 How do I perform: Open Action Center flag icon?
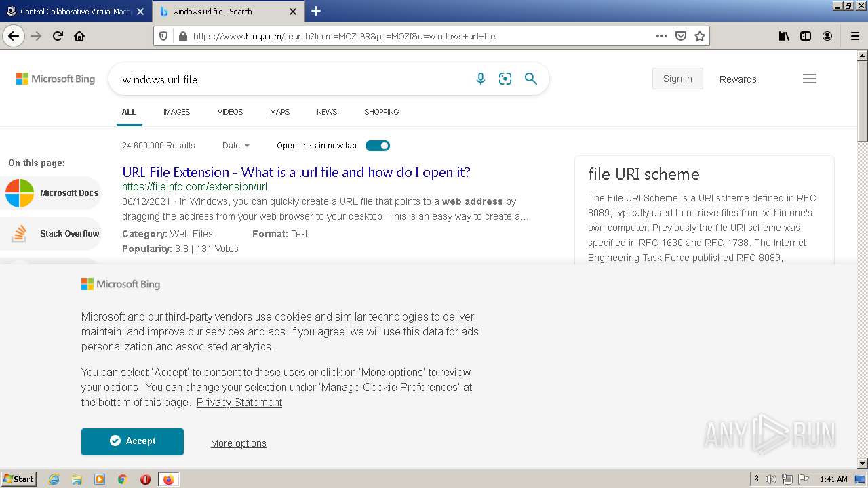(804, 479)
